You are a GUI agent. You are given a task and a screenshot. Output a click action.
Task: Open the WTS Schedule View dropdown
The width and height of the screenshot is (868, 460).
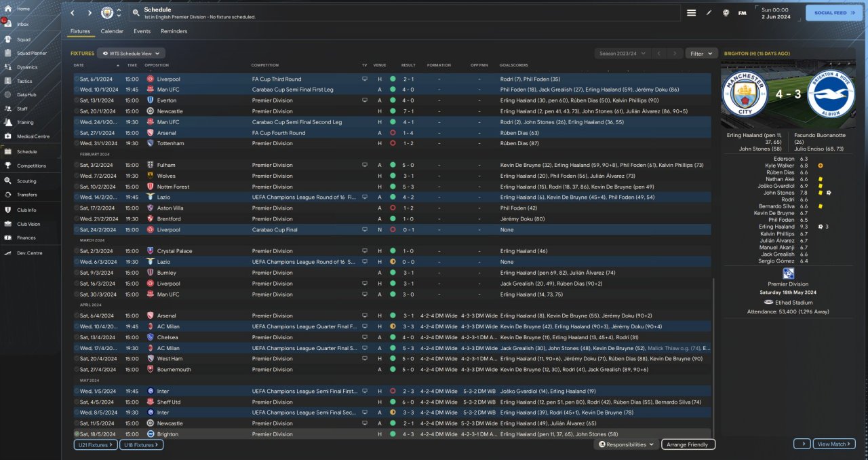[131, 53]
